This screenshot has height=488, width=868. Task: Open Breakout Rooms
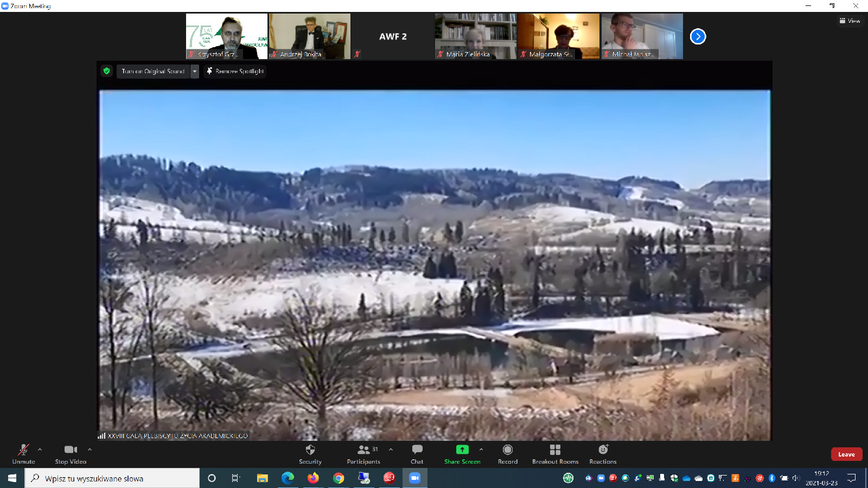pos(555,454)
